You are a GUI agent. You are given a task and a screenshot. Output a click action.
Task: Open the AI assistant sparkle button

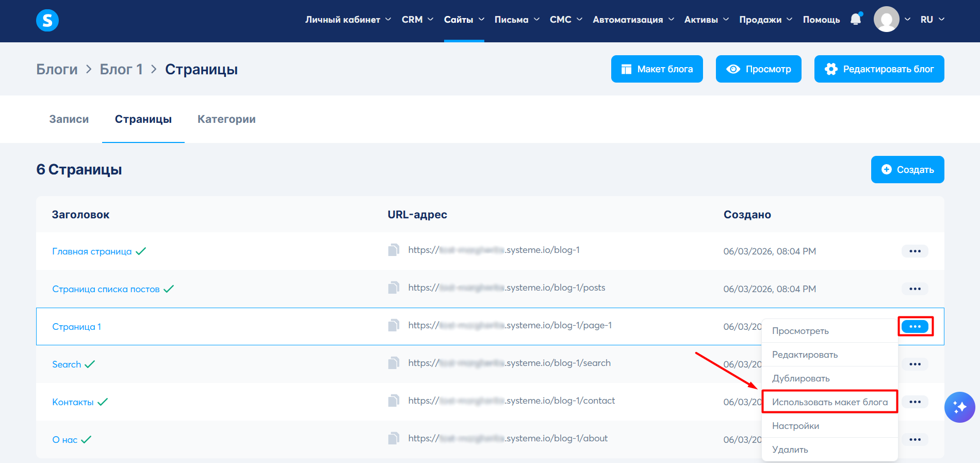959,407
